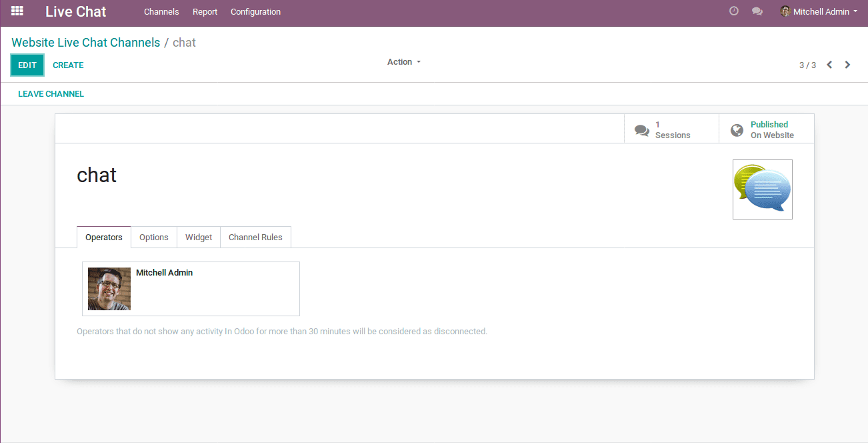Go to Website Live Chat Channels breadcrumb

tap(86, 43)
